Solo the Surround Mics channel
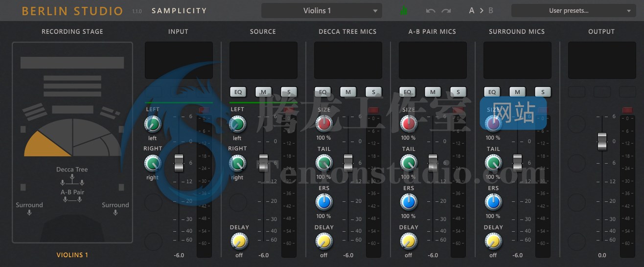Viewport: 644px width, 267px height. point(543,92)
